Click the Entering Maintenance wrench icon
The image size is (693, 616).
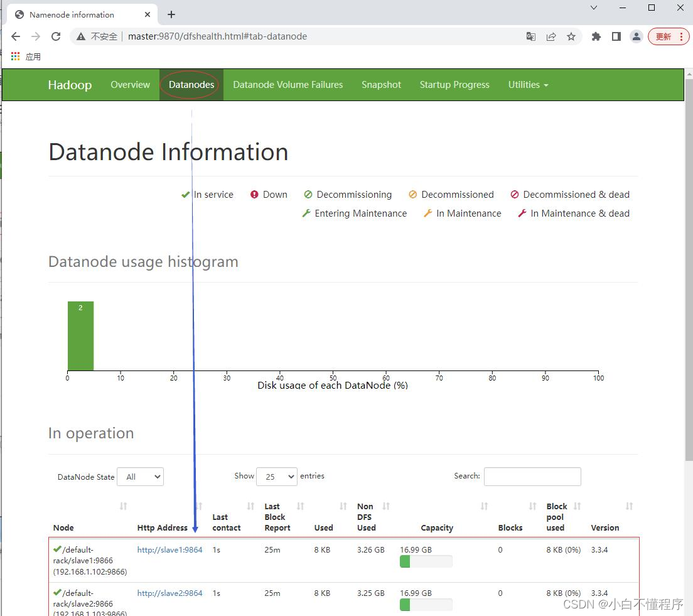[x=306, y=213]
